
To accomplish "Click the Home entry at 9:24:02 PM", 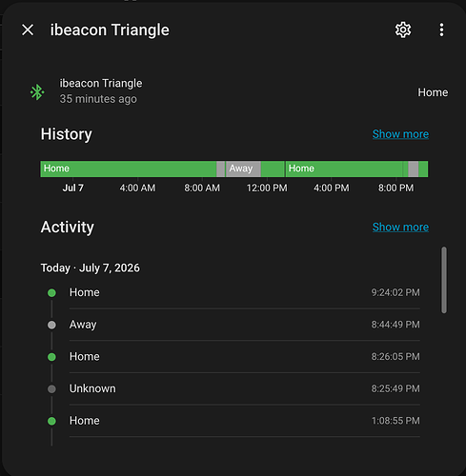I will coord(245,292).
